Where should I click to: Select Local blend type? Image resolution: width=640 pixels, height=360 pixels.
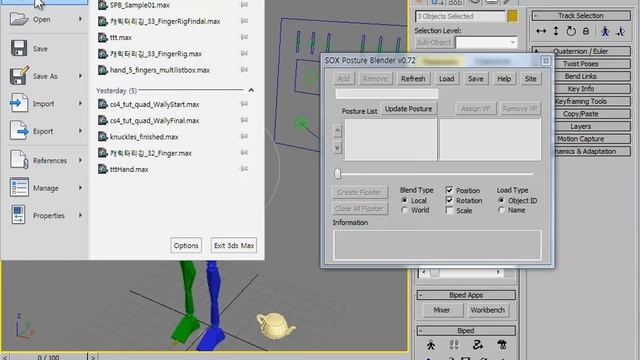pyautogui.click(x=404, y=200)
